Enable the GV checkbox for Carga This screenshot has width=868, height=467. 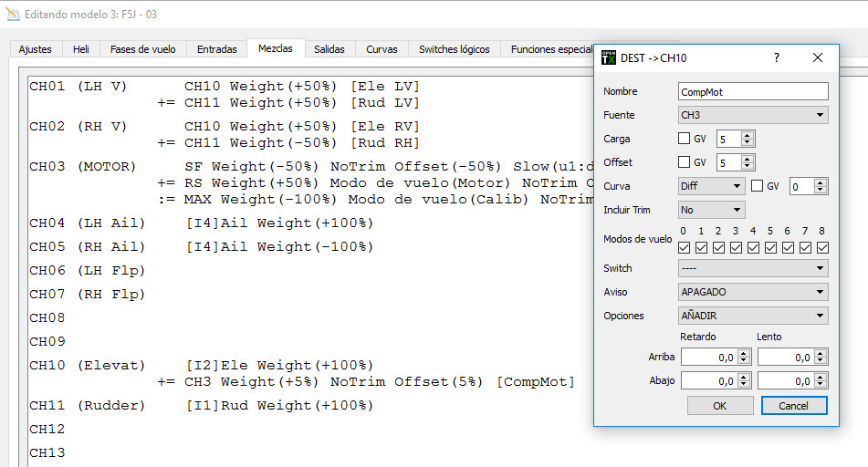[x=685, y=139]
